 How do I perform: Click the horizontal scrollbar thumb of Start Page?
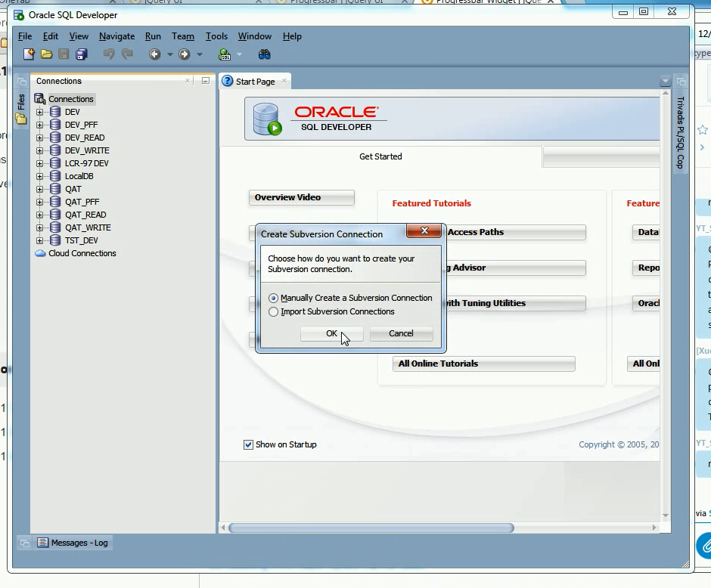[x=371, y=528]
